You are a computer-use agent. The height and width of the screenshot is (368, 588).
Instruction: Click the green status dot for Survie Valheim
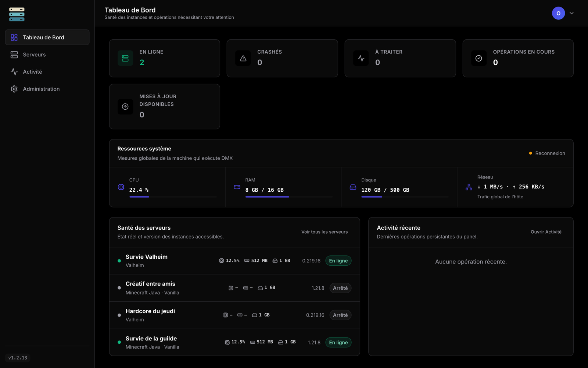click(119, 261)
